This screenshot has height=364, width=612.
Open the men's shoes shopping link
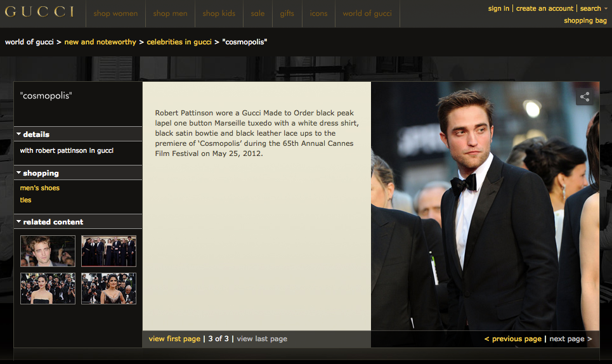click(40, 188)
